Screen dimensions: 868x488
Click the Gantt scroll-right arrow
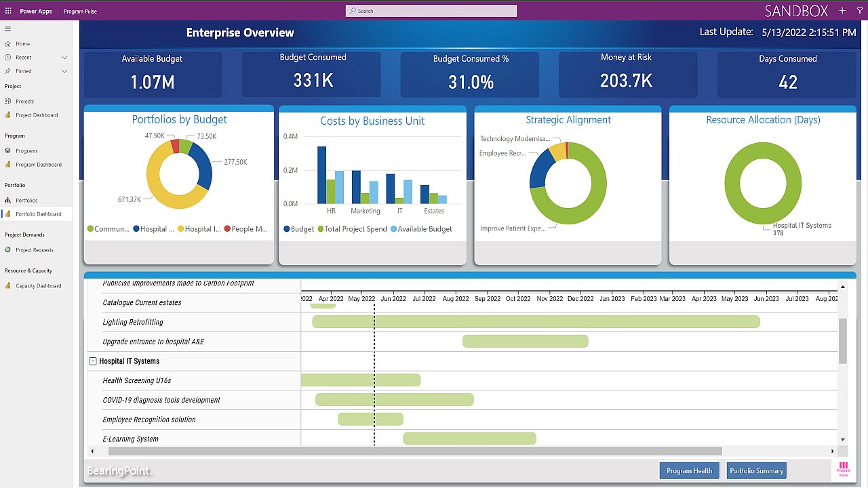pyautogui.click(x=833, y=451)
